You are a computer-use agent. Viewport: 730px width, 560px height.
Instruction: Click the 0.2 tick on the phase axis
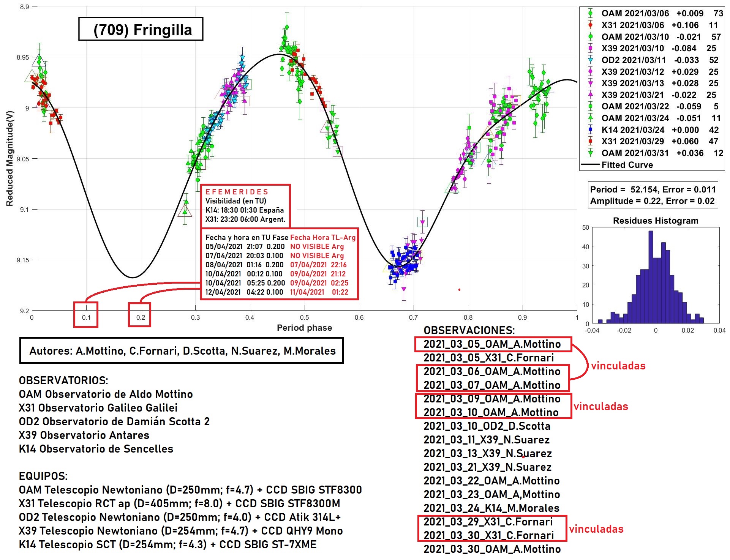tap(141, 317)
